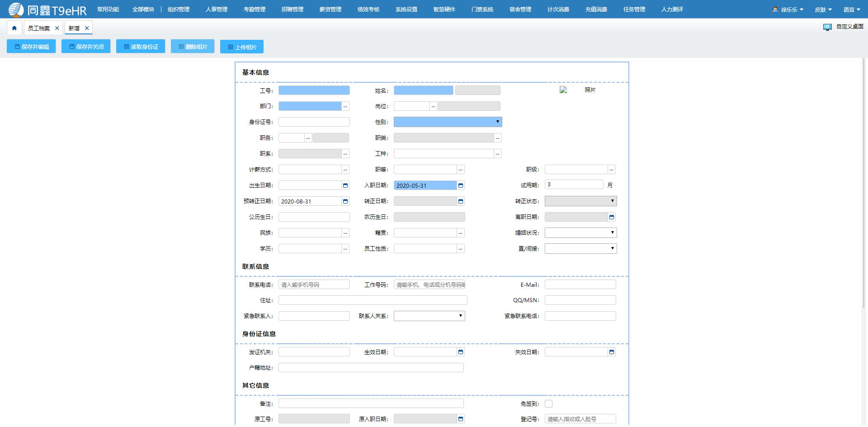Viewport: 868px width, 427px height.
Task: Close the 新增 tab
Action: [87, 28]
